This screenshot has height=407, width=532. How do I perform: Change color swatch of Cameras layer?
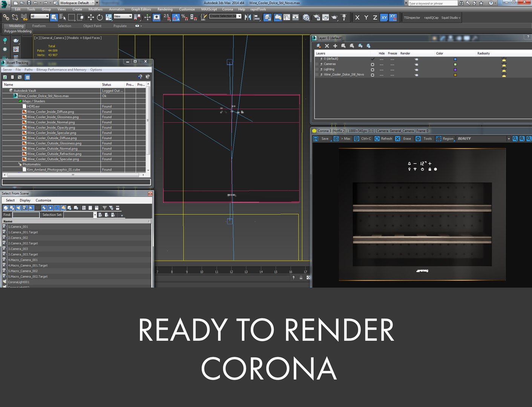tap(455, 64)
